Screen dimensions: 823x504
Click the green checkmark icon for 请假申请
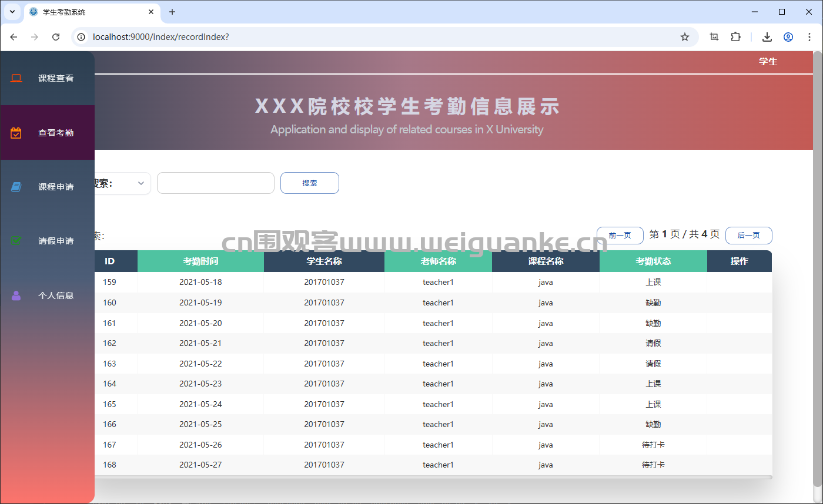16,241
